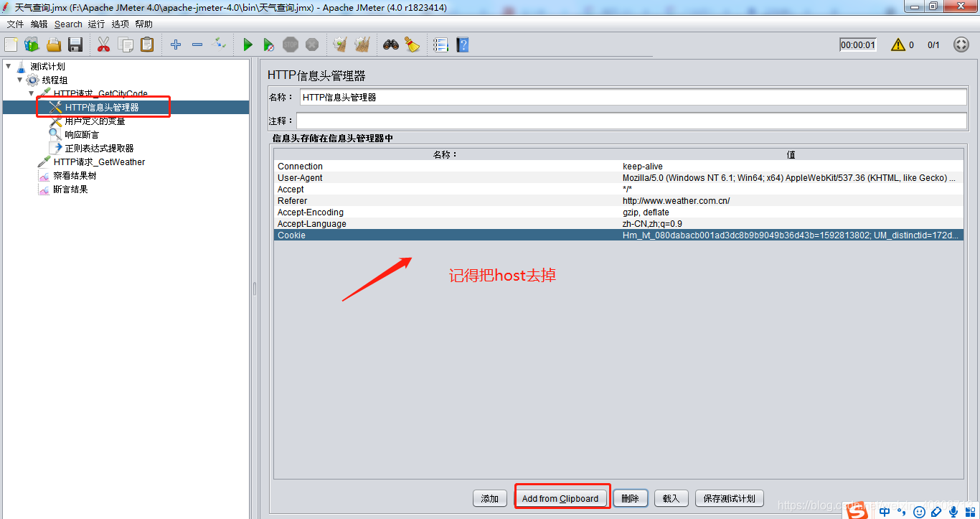Start the test with green play icon
980x519 pixels.
(248, 45)
